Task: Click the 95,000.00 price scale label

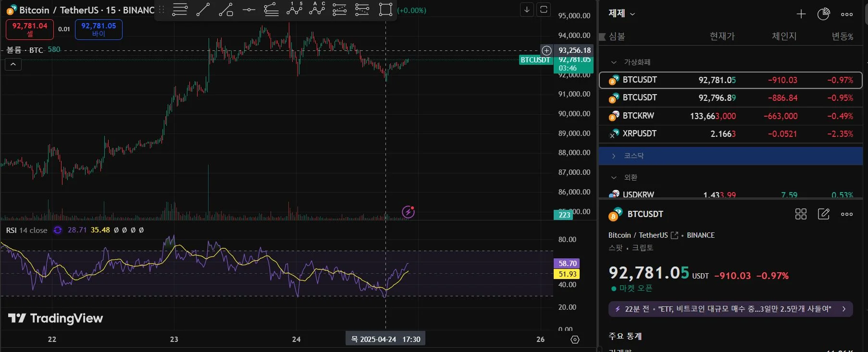Action: click(574, 16)
